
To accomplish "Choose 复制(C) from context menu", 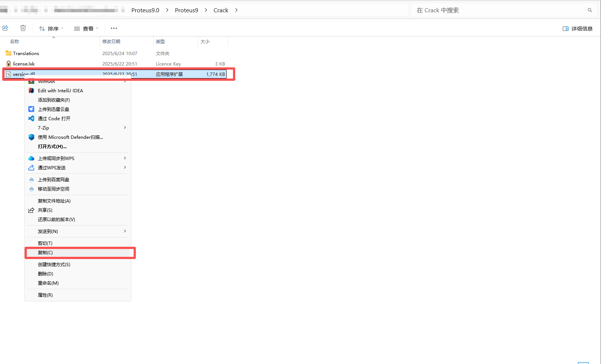I will (78, 252).
